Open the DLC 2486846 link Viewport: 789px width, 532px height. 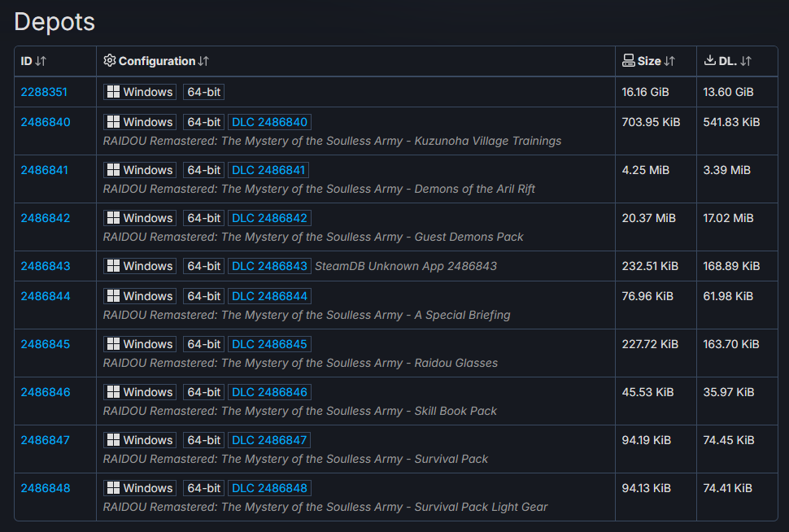click(x=269, y=392)
